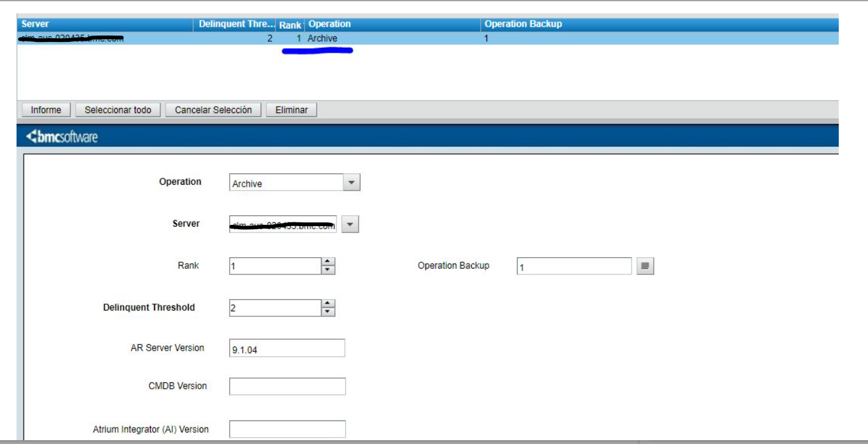Click the Seleccionar todo button

[x=118, y=110]
